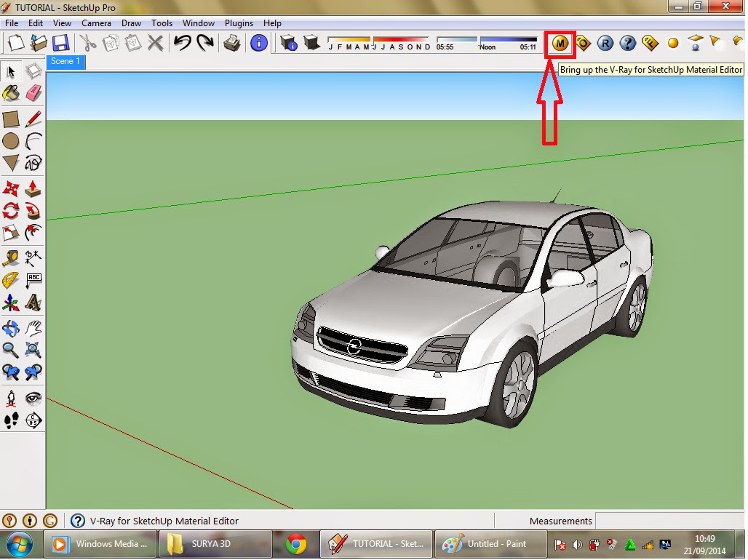Viewport: 748px width, 560px height.
Task: Select the Rectangle tool
Action: (x=11, y=117)
